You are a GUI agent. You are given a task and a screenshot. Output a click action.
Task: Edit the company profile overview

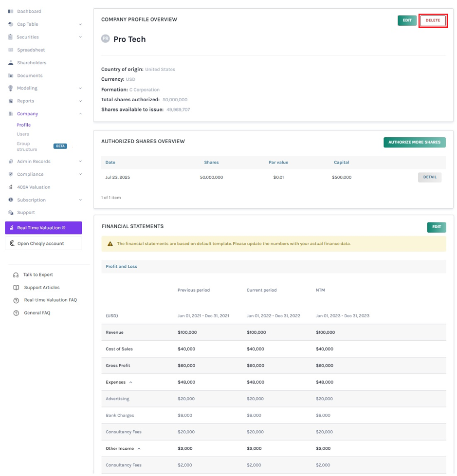tap(407, 20)
